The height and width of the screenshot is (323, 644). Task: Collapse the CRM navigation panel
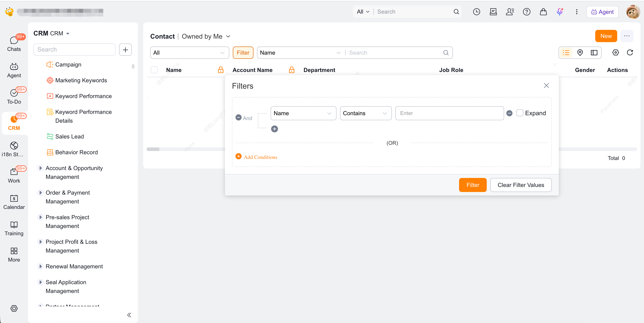pyautogui.click(x=129, y=315)
